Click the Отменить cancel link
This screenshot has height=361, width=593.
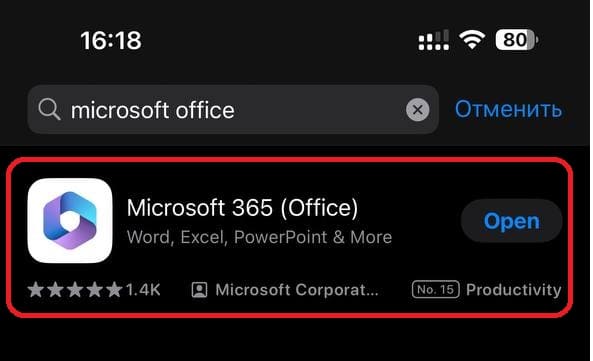(508, 110)
